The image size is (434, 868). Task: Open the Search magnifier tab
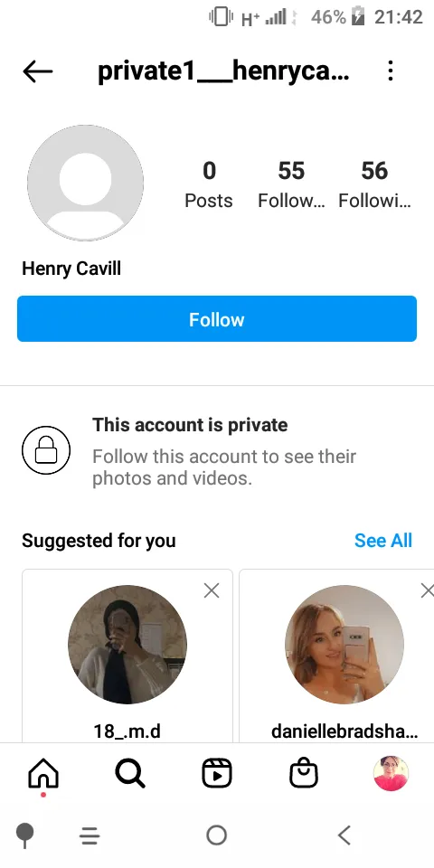click(130, 773)
